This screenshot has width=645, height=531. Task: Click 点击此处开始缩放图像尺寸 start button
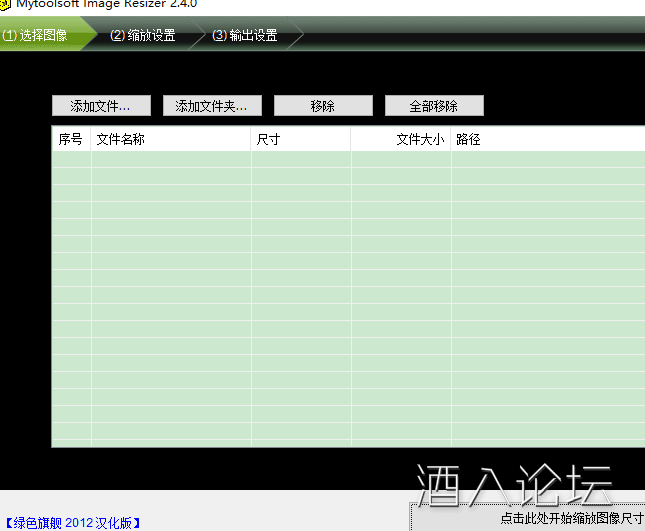click(x=528, y=517)
